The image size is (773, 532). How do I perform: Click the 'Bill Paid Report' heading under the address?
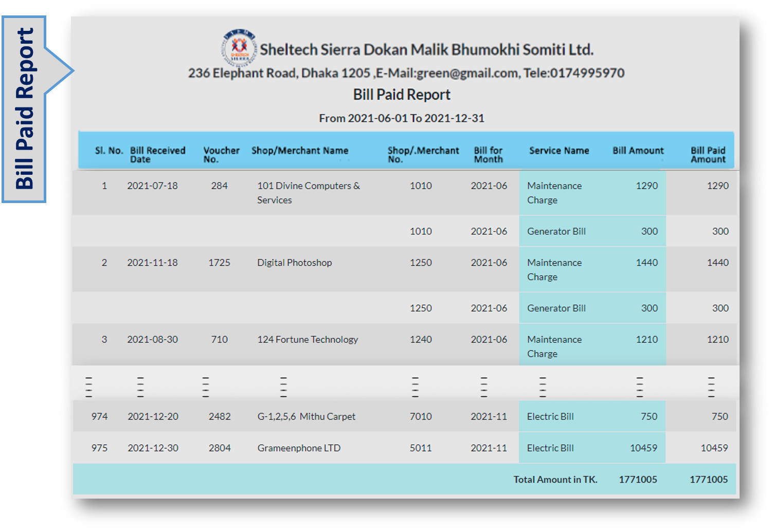402,95
